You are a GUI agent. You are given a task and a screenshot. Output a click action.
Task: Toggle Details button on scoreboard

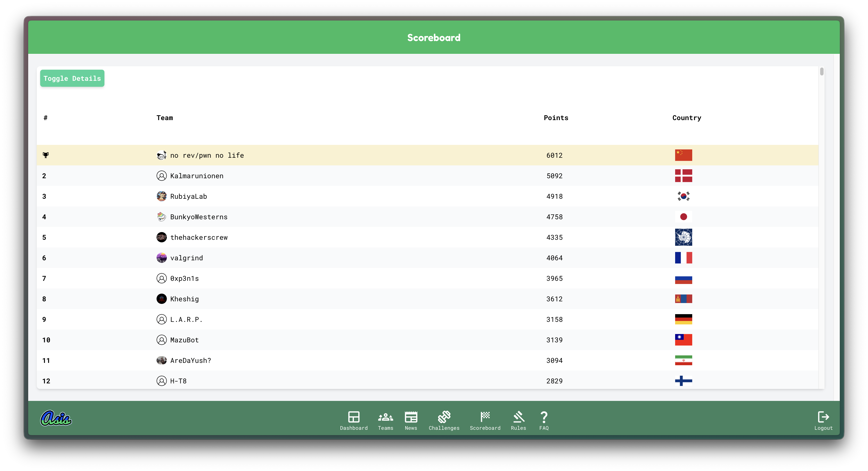tap(72, 78)
